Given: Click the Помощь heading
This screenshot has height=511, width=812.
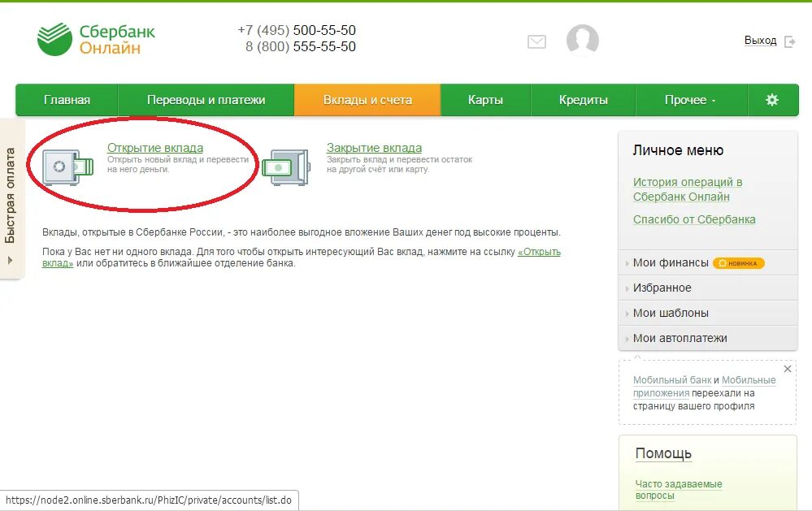Looking at the screenshot, I should point(663,453).
